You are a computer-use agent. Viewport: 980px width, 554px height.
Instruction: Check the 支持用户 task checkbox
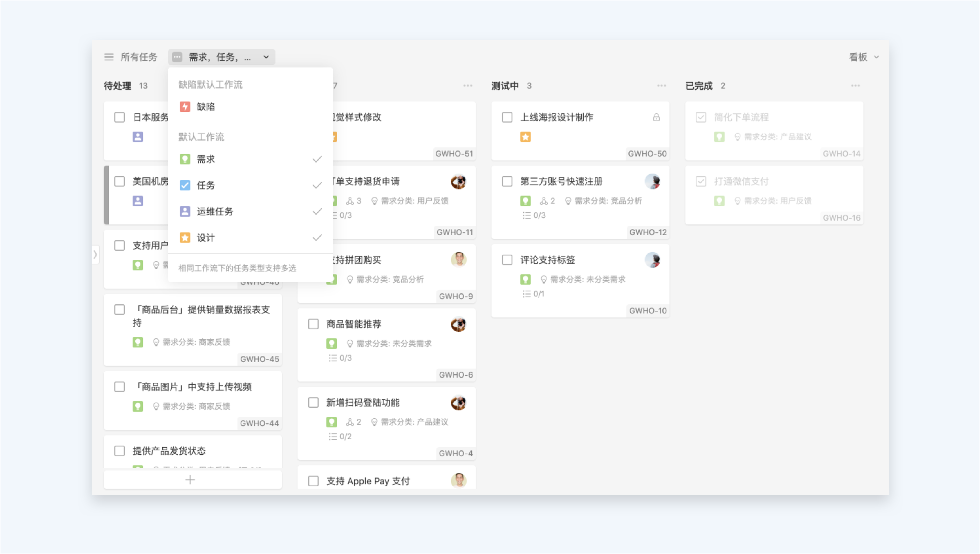pos(120,246)
